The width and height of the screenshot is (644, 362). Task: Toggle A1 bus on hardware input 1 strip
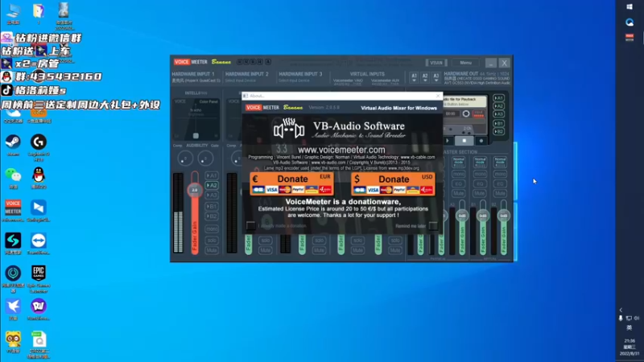pyautogui.click(x=212, y=175)
